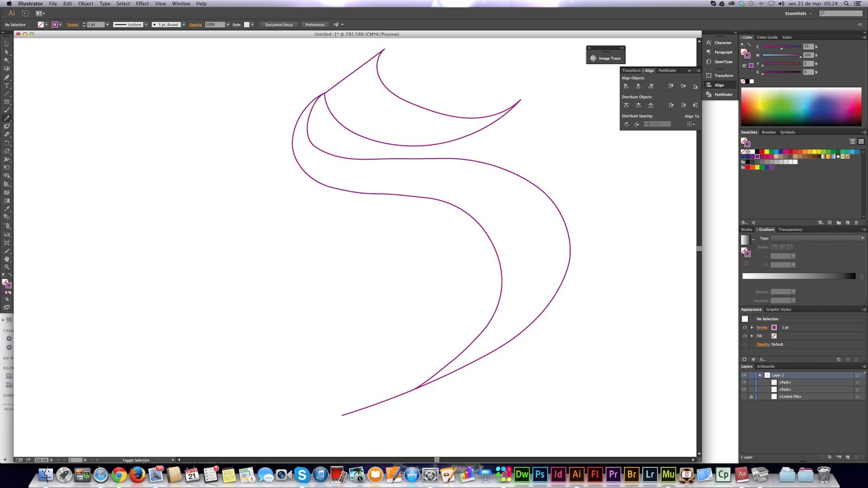Click the Preferences button
868x488 pixels.
pyautogui.click(x=315, y=25)
